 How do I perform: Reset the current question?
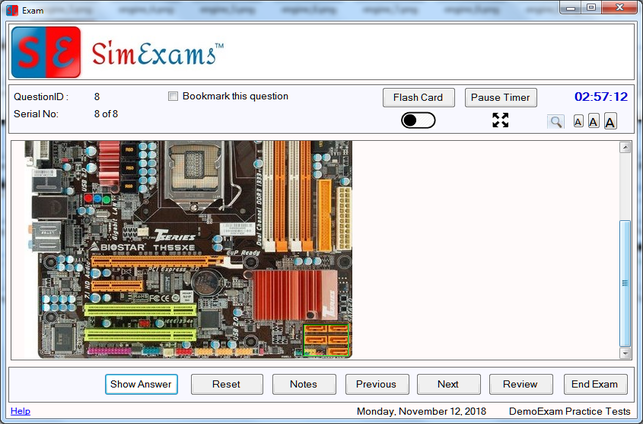pyautogui.click(x=227, y=384)
